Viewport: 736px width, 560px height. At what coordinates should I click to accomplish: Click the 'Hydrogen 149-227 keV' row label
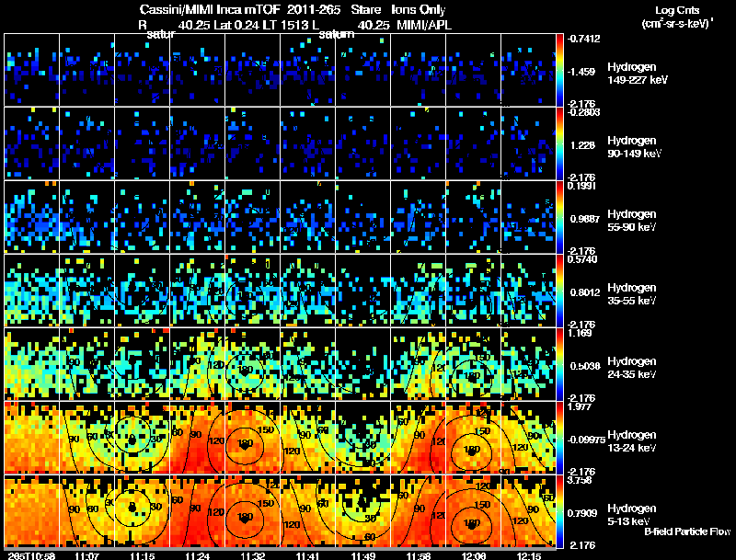[637, 74]
